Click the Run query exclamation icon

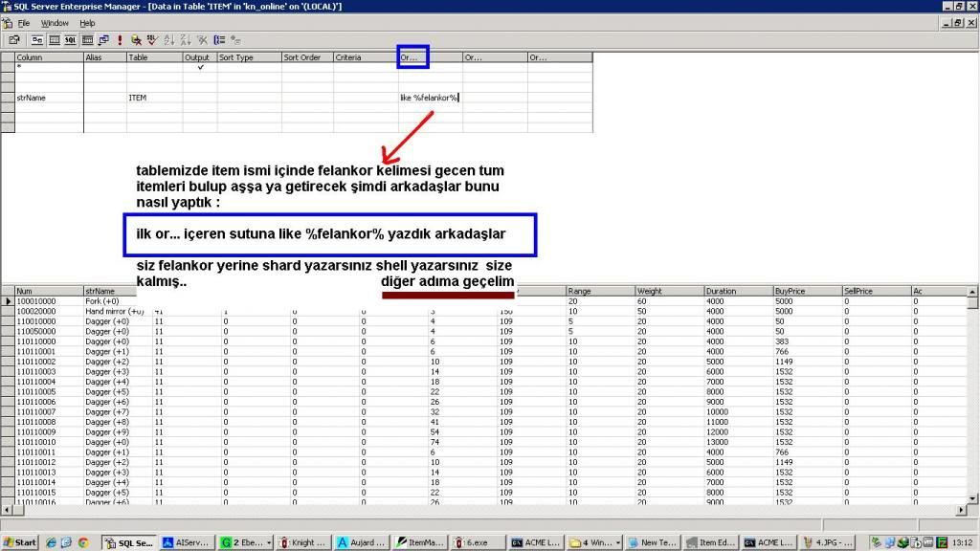[x=120, y=40]
